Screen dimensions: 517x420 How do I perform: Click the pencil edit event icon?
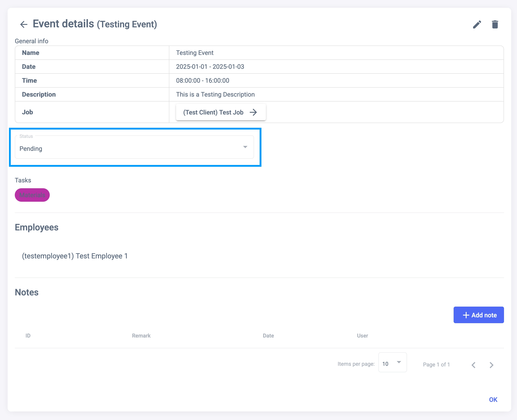click(477, 24)
